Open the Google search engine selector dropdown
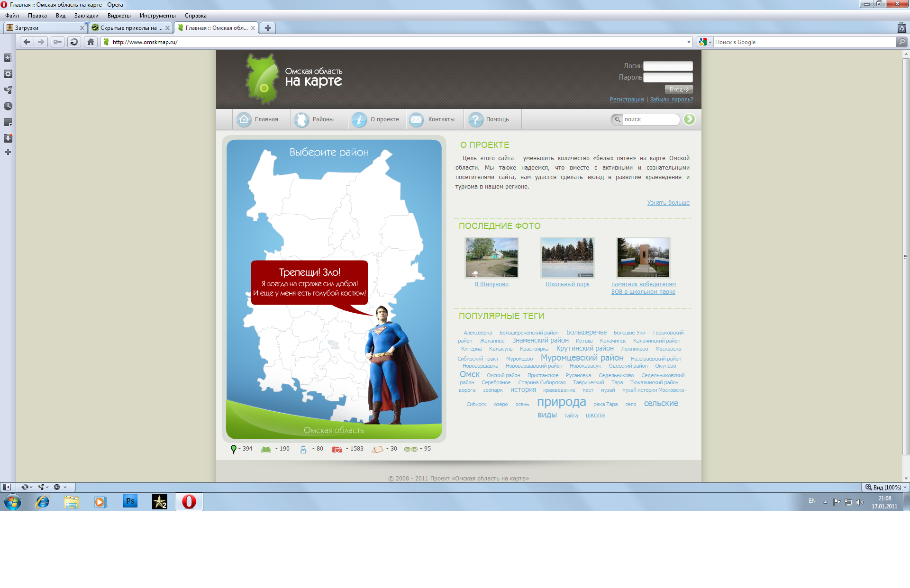910x588 pixels. [x=705, y=42]
